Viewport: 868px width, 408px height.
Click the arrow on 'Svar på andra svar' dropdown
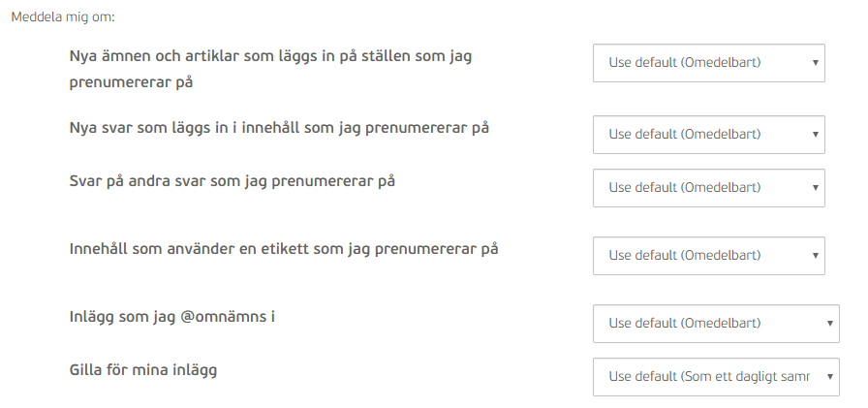tap(813, 187)
